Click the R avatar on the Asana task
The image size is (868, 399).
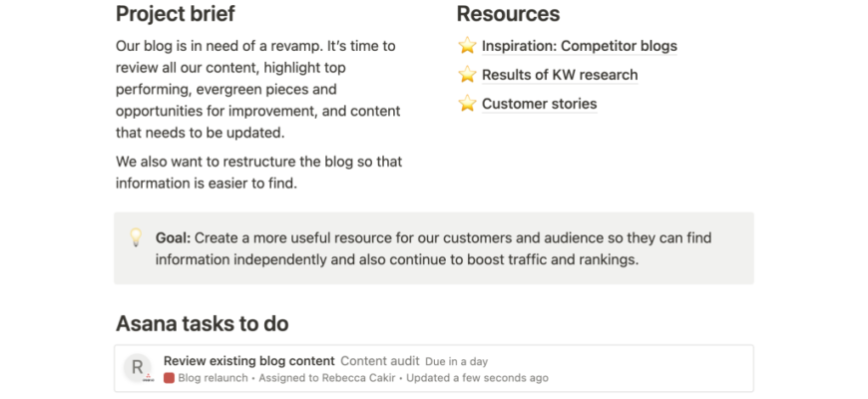click(x=138, y=366)
